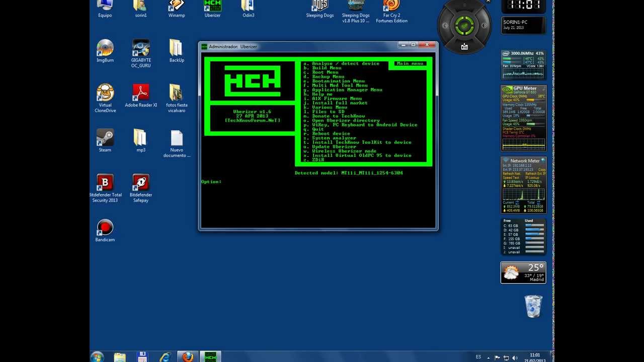The image size is (644, 362).
Task: Switch to Firefox in the taskbar
Action: 188,356
